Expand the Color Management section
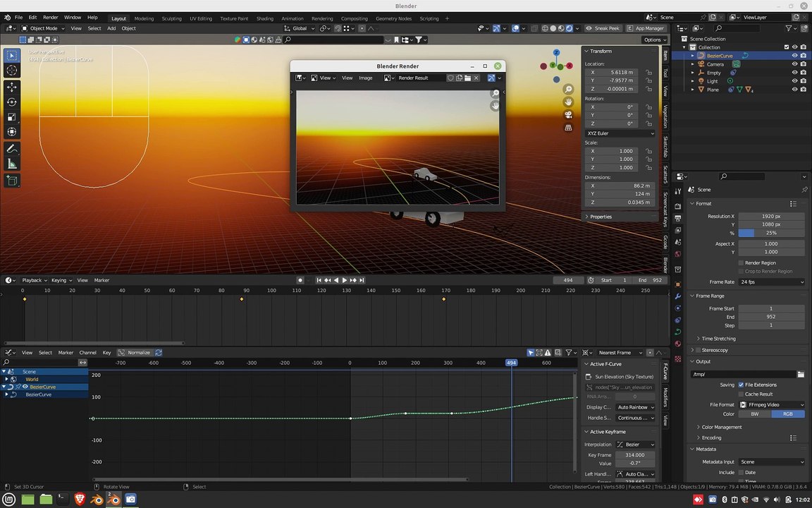The width and height of the screenshot is (812, 508). coord(721,427)
